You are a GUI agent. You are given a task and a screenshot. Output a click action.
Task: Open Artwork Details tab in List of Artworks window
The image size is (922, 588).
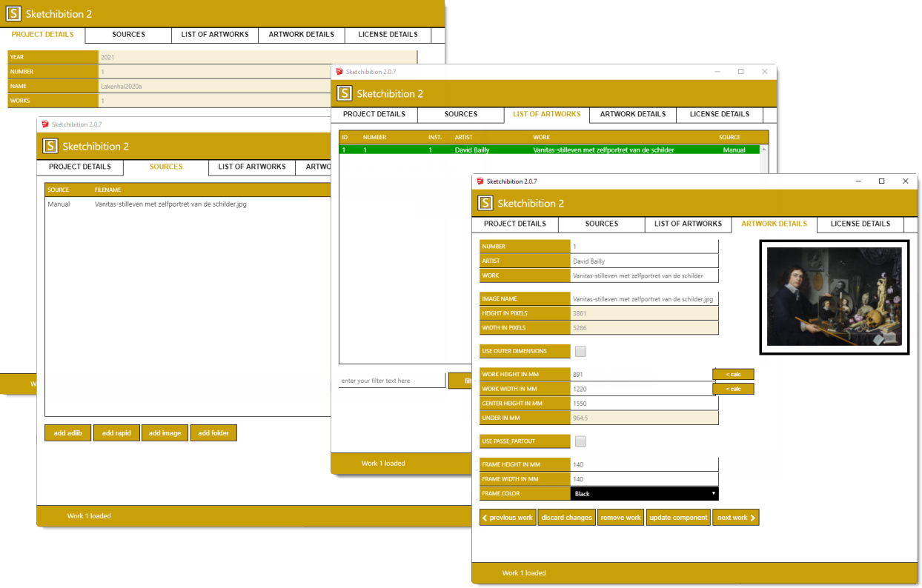click(x=633, y=114)
